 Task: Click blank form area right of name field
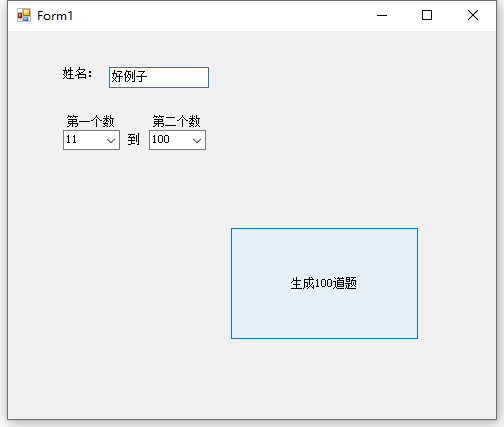tap(333, 77)
